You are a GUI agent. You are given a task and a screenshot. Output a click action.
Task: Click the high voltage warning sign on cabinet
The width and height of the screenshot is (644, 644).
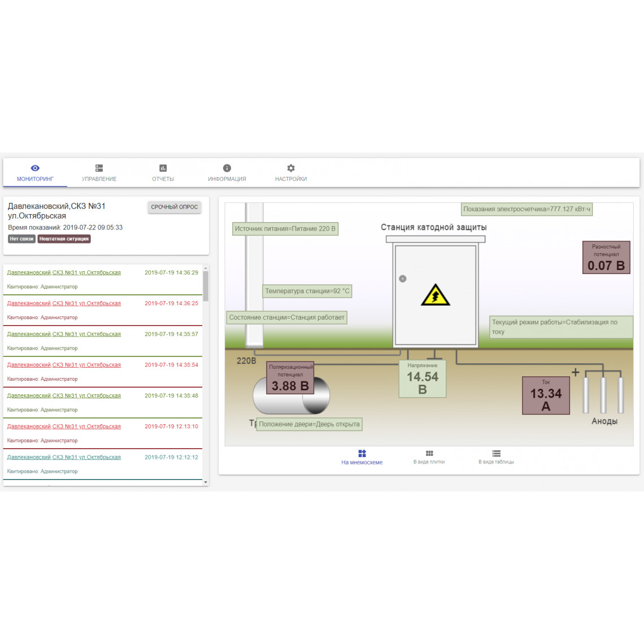click(x=436, y=295)
